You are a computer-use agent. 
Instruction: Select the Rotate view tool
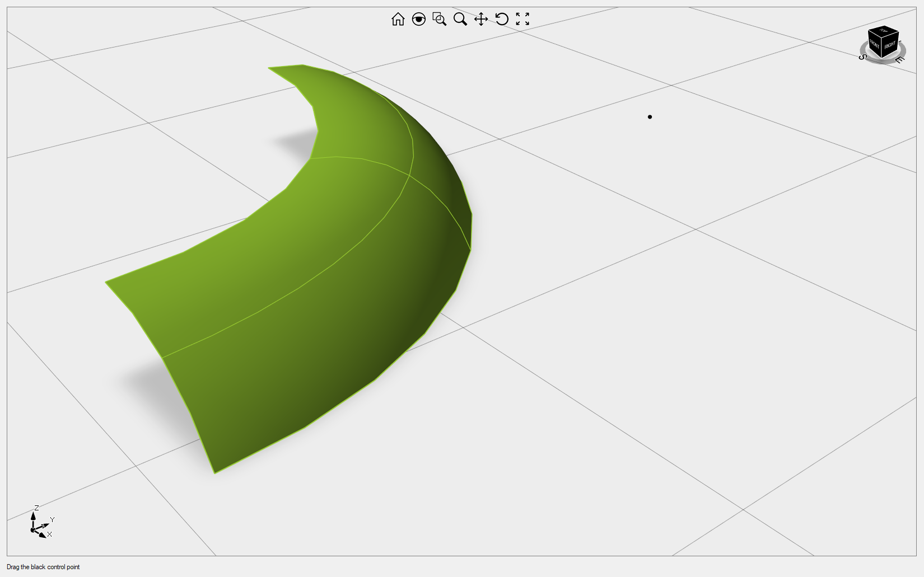(x=501, y=20)
